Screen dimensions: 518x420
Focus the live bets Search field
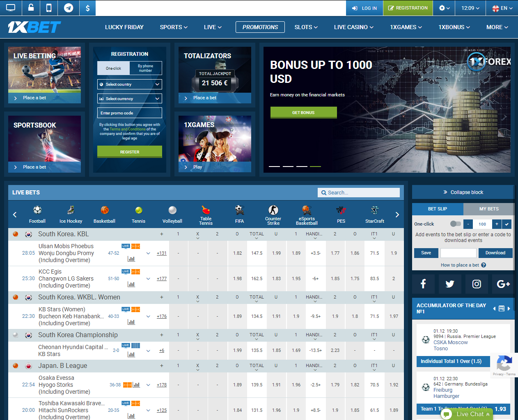pyautogui.click(x=359, y=192)
